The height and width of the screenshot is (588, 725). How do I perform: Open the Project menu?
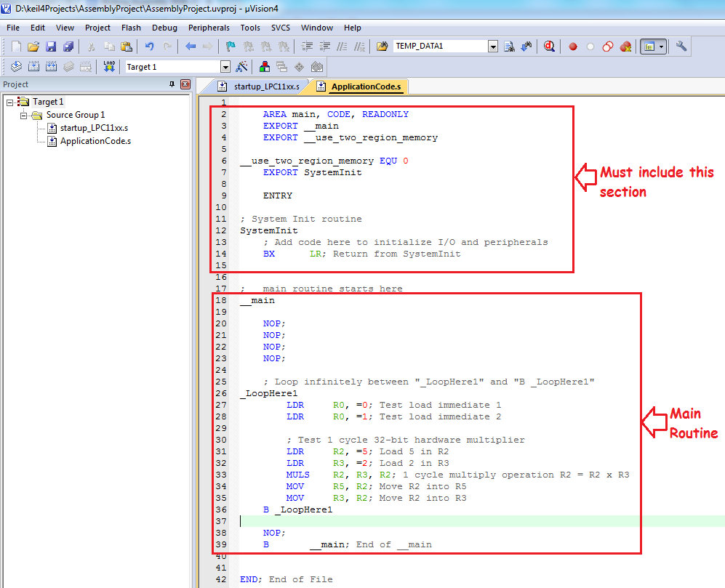(97, 28)
